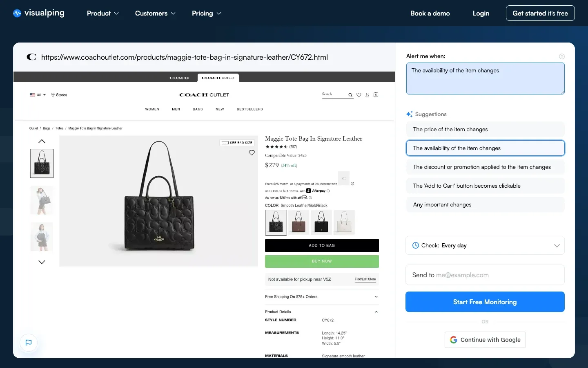Select the model in gray holding bag thumbnail
588x368 pixels.
point(42,200)
